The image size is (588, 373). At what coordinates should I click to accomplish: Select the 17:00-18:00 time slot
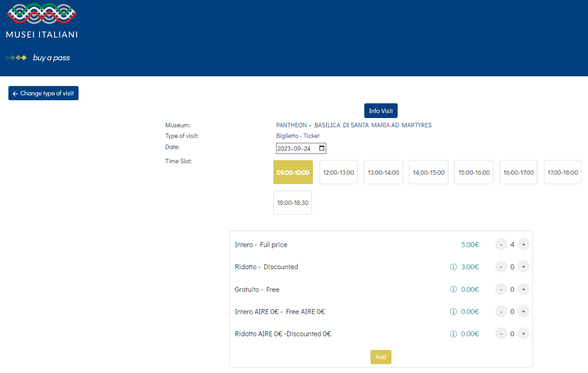563,172
